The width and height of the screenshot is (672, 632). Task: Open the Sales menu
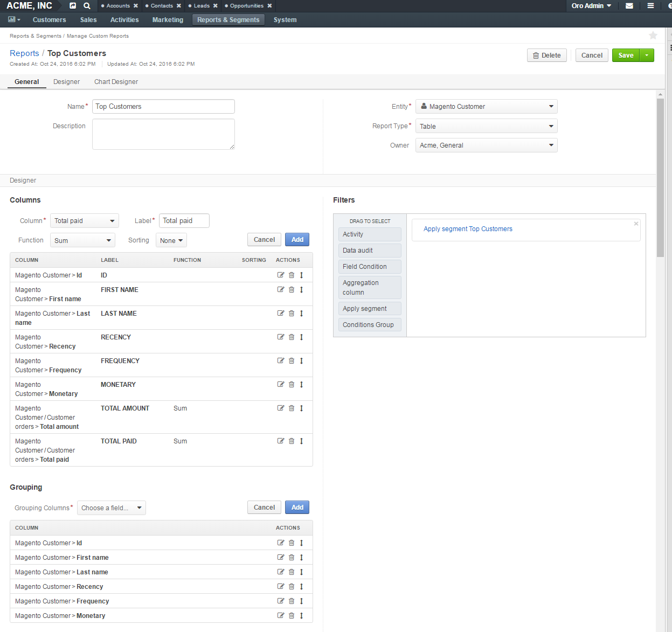click(x=88, y=20)
